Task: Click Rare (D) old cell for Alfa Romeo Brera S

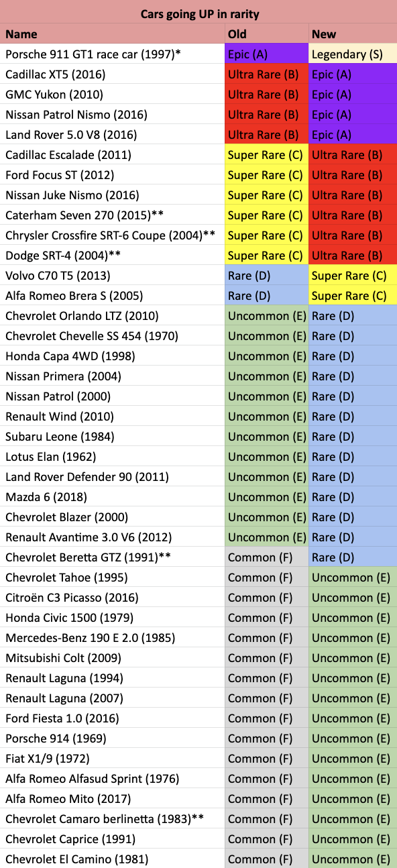Action: [x=267, y=295]
